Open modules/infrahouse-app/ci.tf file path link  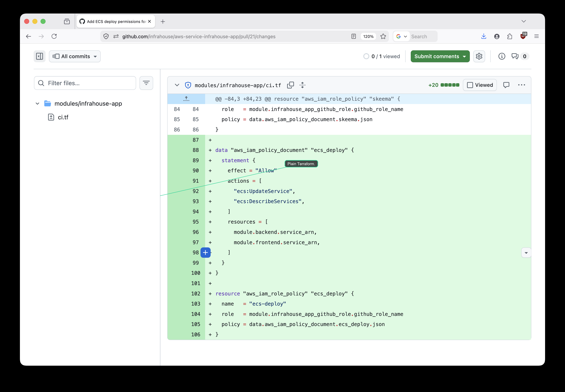click(x=238, y=85)
